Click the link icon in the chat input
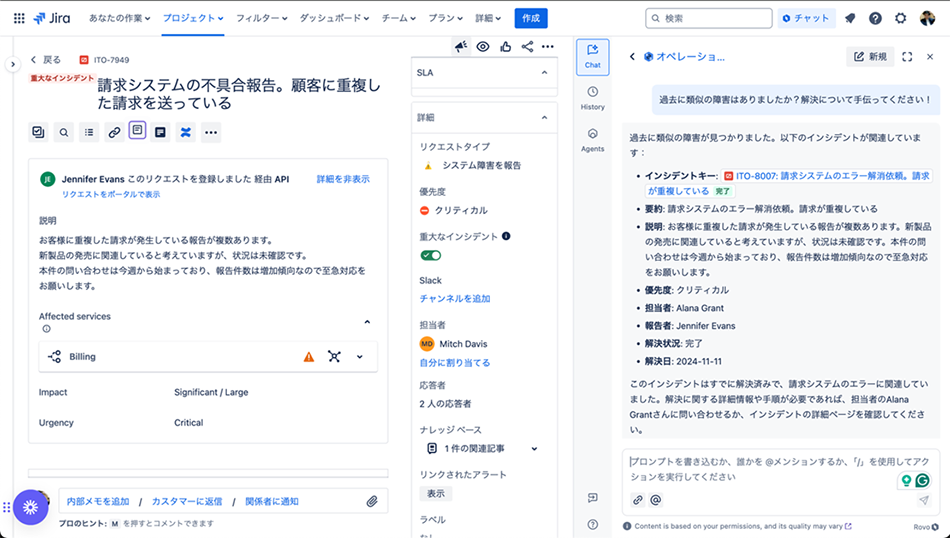The height and width of the screenshot is (538, 950). 637,500
